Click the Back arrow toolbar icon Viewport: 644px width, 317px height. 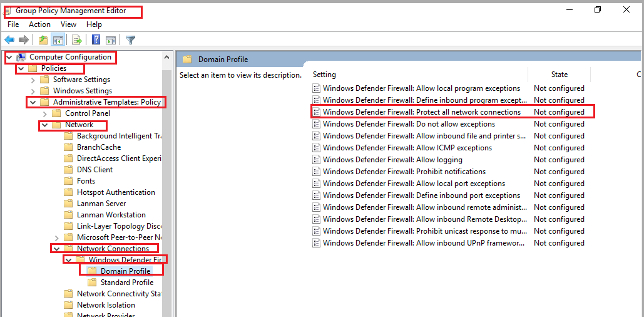click(9, 40)
